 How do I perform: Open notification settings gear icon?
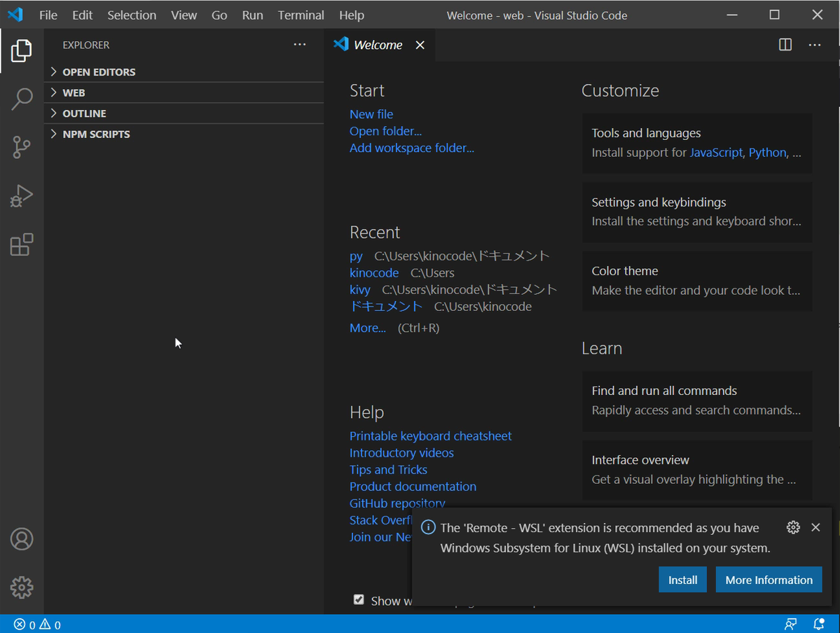click(793, 527)
